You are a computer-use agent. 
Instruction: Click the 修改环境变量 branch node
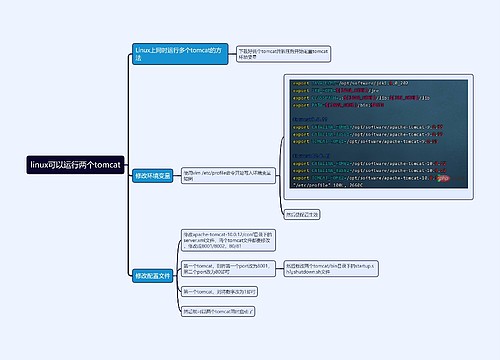(153, 176)
